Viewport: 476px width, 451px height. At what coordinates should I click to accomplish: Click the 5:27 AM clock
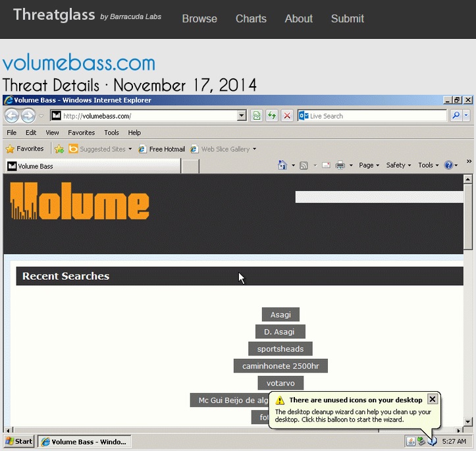pos(454,441)
